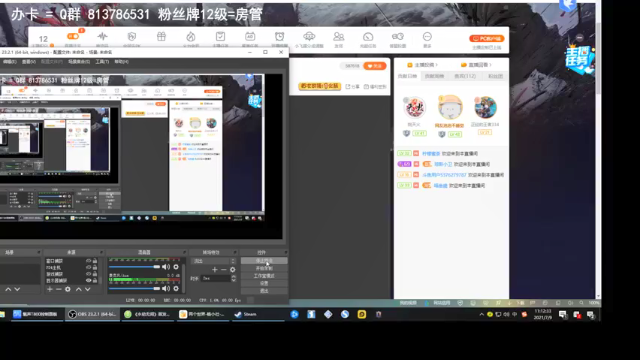Click the Studio Mode button in OBS controls
Image resolution: width=640 pixels, height=360 pixels.
point(264,276)
